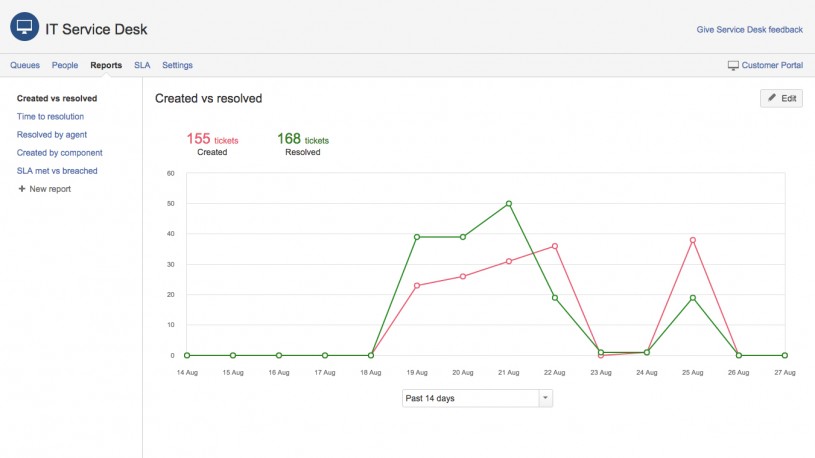Click the Created vs resolved chart heading

click(208, 98)
